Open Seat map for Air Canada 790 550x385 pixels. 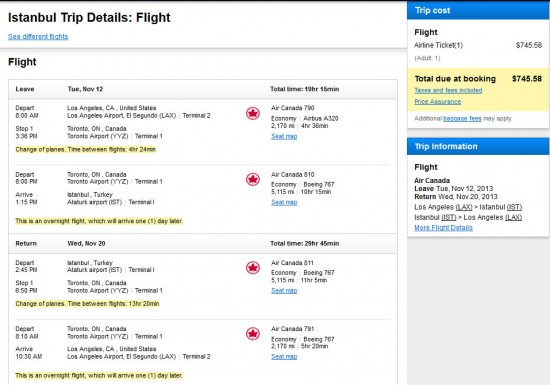284,136
